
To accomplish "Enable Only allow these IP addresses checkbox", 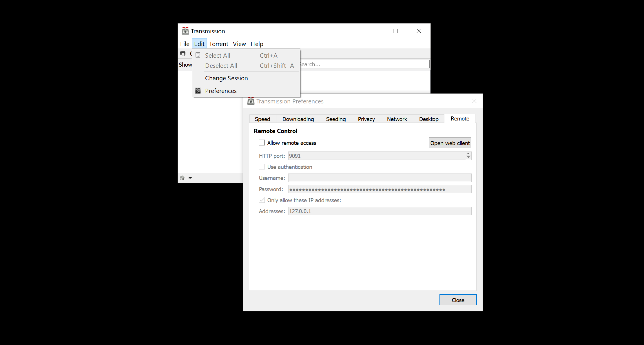I will (261, 200).
